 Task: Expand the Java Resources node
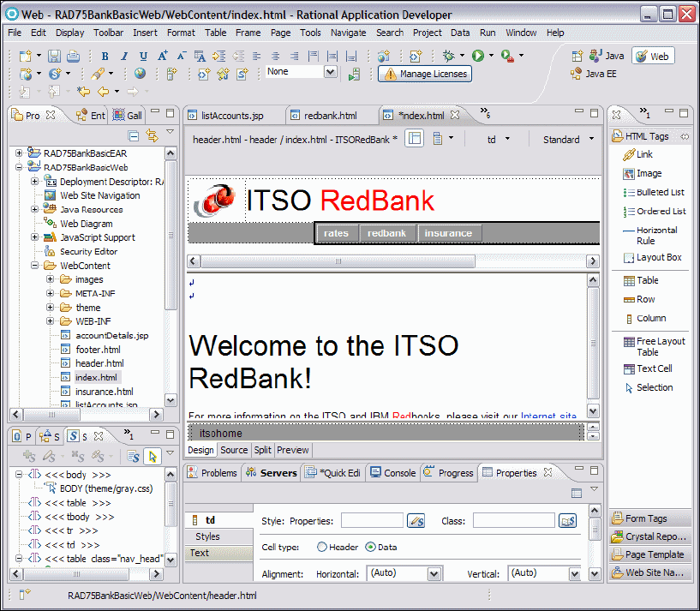(34, 209)
